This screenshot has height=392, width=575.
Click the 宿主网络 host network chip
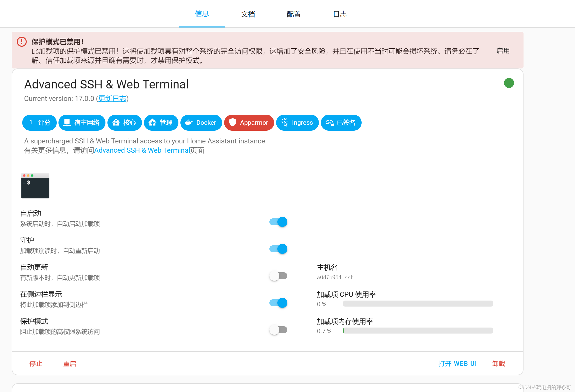[82, 123]
